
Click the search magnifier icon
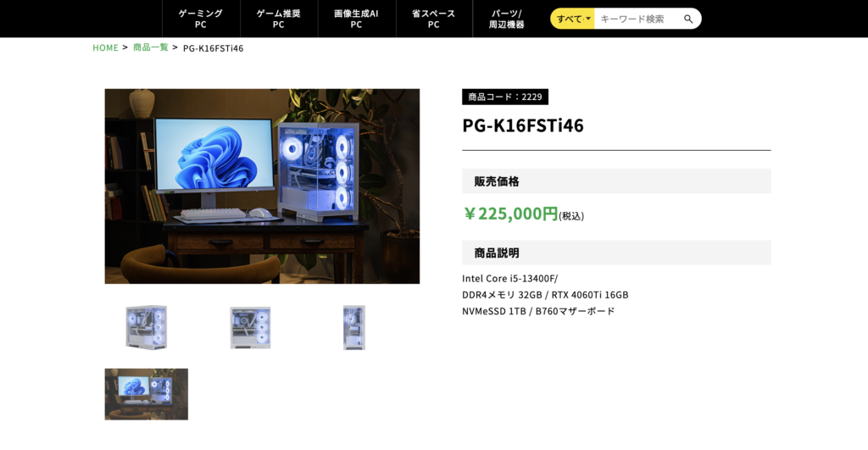pos(688,19)
